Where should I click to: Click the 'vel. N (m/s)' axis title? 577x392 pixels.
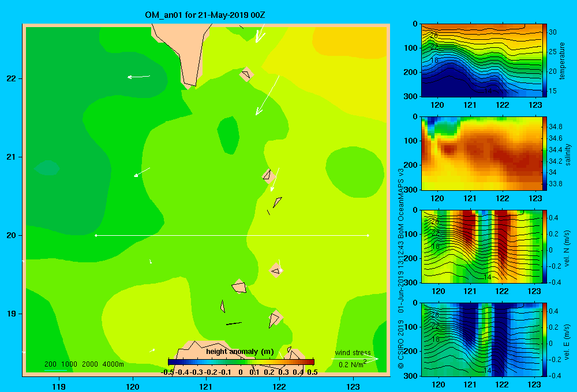567,248
